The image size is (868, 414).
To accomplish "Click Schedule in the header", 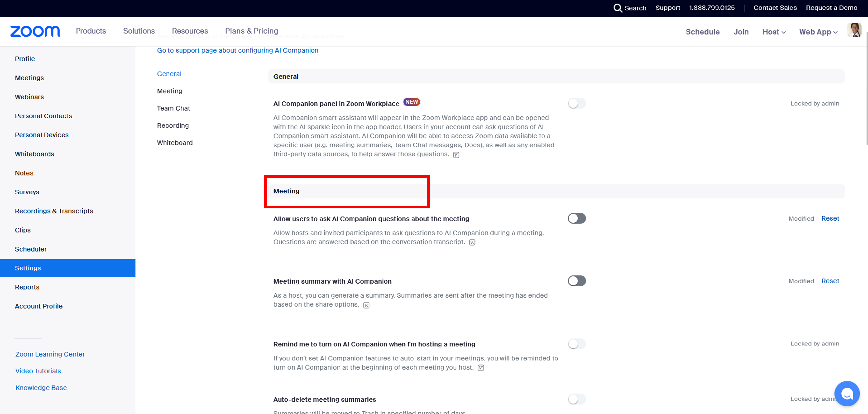I will click(702, 32).
